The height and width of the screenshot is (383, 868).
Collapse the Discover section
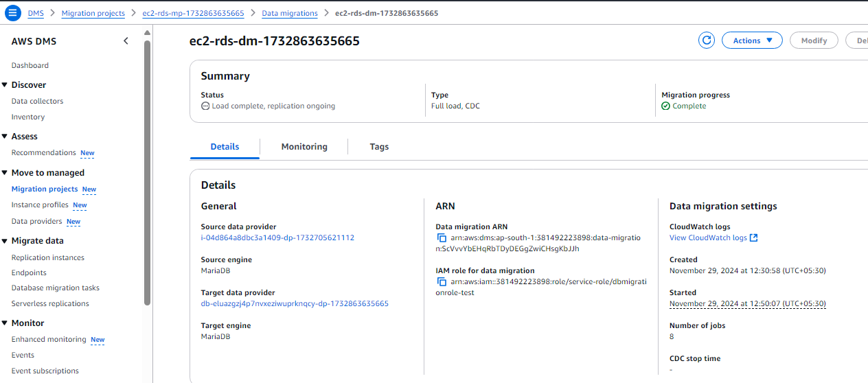pos(5,85)
